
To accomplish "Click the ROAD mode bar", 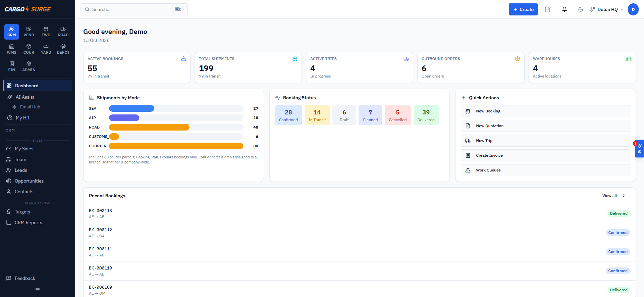I will click(x=149, y=127).
